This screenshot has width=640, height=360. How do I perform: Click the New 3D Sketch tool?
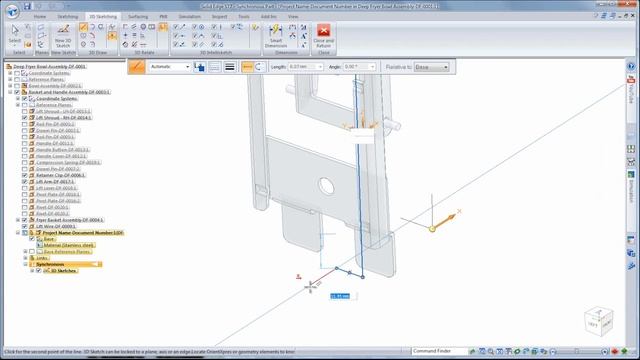63,36
